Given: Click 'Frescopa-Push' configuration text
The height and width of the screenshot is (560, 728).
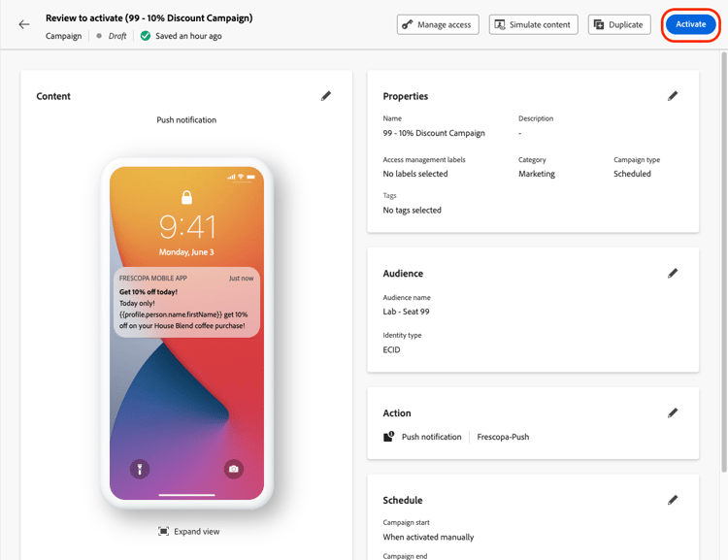Looking at the screenshot, I should [503, 437].
